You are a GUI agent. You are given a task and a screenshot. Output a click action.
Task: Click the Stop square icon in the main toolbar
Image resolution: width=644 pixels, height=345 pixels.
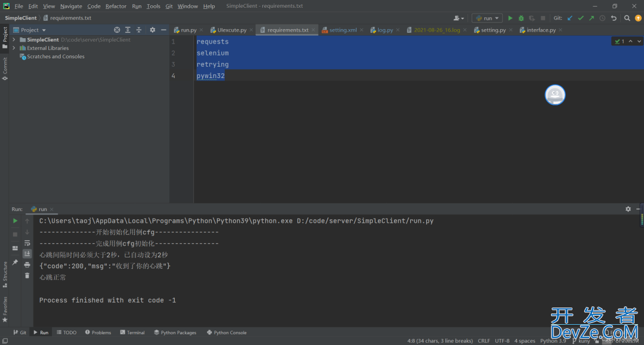pos(543,18)
